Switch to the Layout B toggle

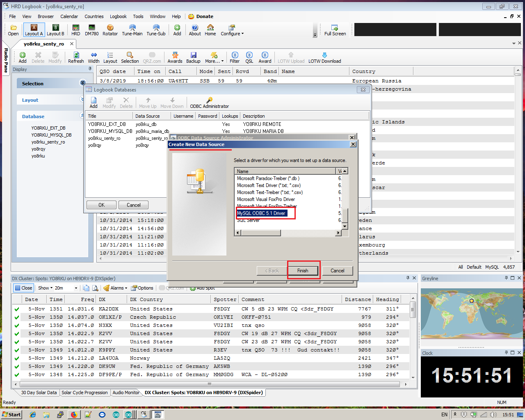55,30
